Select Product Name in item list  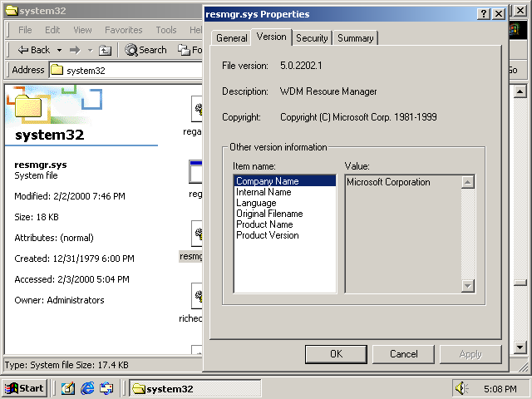(x=285, y=224)
